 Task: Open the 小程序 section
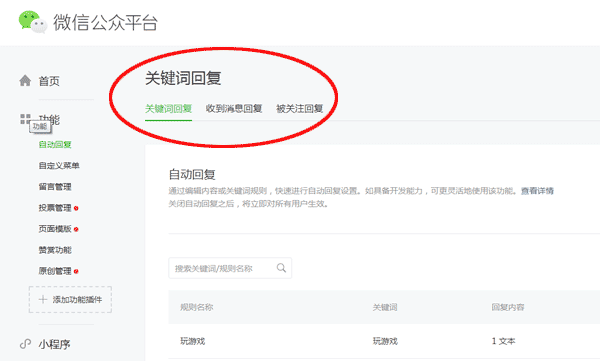(x=54, y=344)
